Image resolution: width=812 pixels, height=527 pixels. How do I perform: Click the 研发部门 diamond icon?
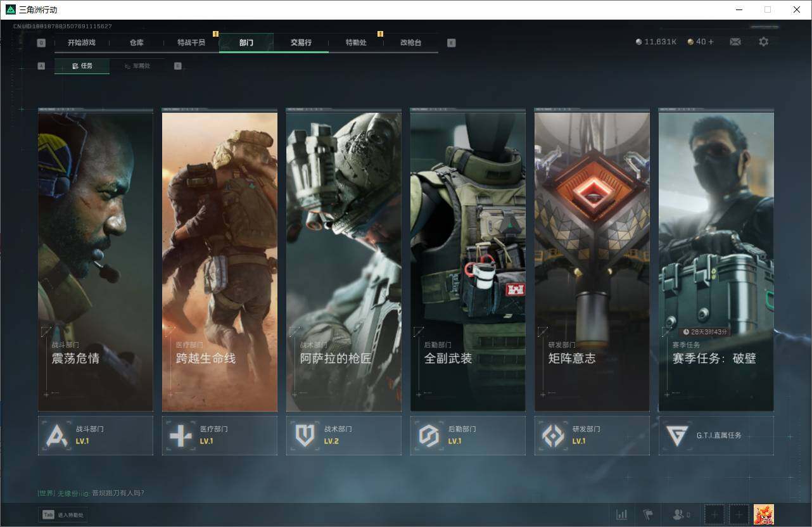554,436
